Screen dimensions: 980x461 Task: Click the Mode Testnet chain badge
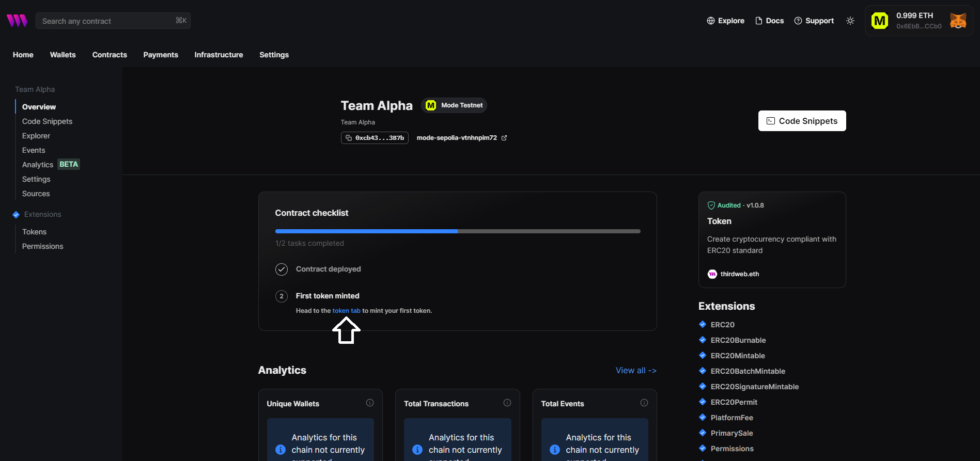pyautogui.click(x=454, y=105)
